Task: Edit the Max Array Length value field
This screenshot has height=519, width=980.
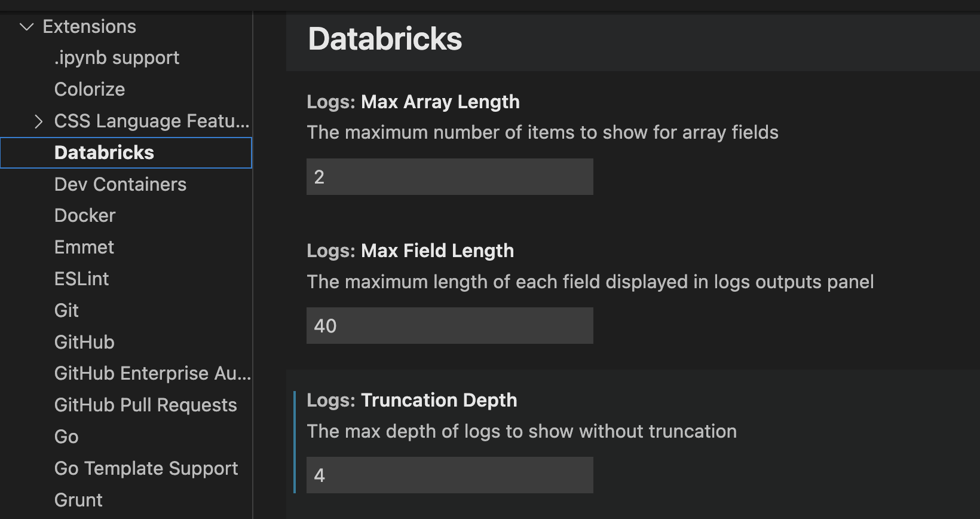Action: (450, 177)
